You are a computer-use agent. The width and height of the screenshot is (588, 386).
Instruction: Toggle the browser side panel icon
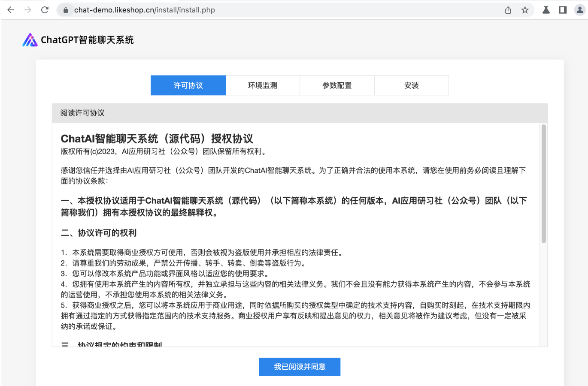click(x=563, y=10)
